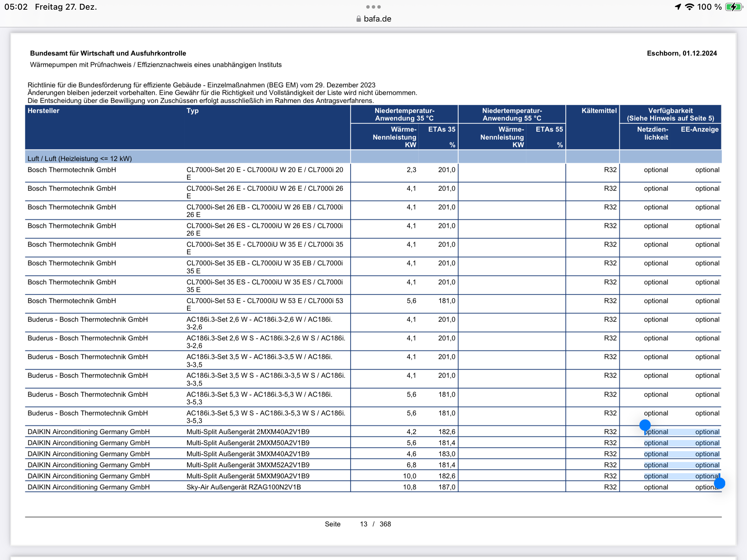Tap the Sky-Air Außengerät RZAG100N2V1B entry
Screen dimensions: 747x560
coord(243,487)
